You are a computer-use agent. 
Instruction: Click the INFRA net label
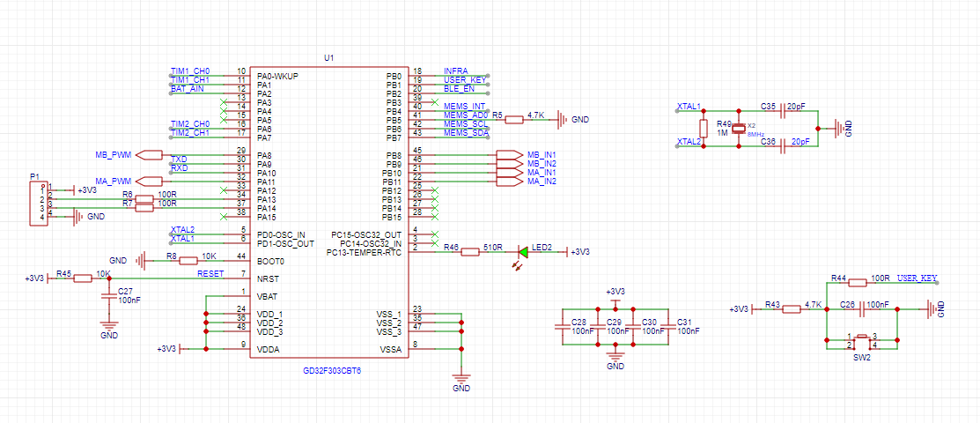point(455,71)
